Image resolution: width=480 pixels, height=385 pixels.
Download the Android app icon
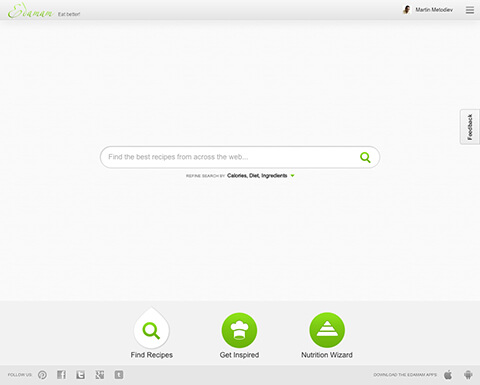point(468,375)
